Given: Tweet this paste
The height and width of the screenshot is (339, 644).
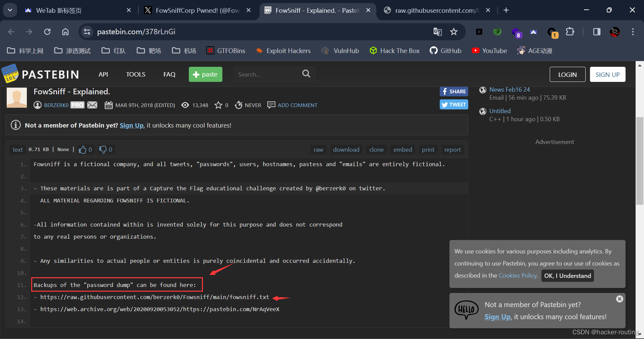Looking at the screenshot, I should (x=454, y=105).
